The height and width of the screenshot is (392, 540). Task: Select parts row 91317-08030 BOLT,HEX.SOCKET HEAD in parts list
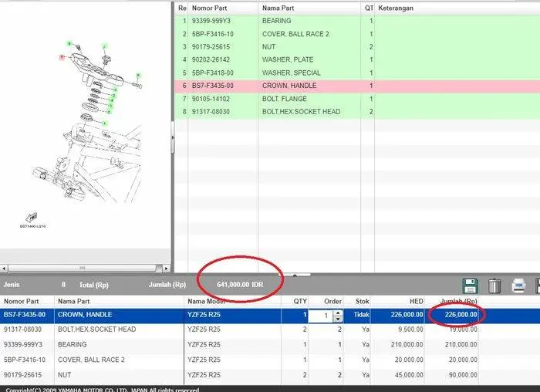click(357, 112)
